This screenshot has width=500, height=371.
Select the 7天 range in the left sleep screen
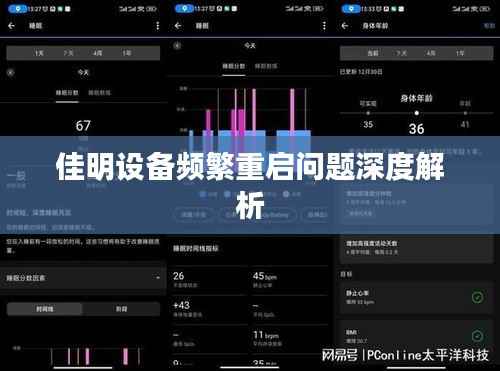(68, 53)
